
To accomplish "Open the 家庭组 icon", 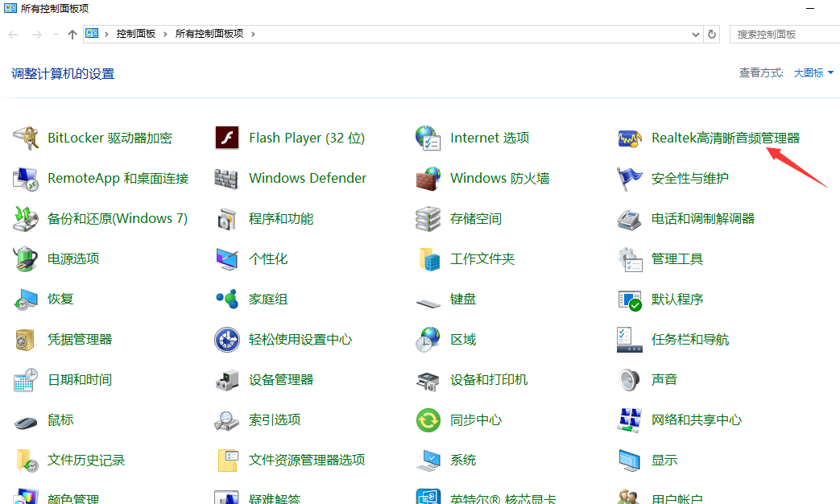I will click(x=226, y=299).
